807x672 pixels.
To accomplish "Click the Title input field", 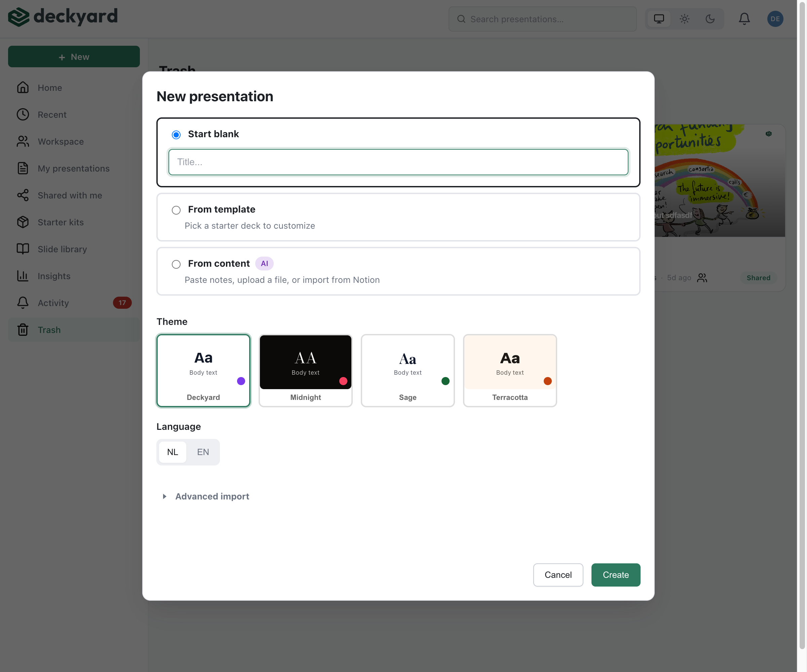I will coord(398,162).
